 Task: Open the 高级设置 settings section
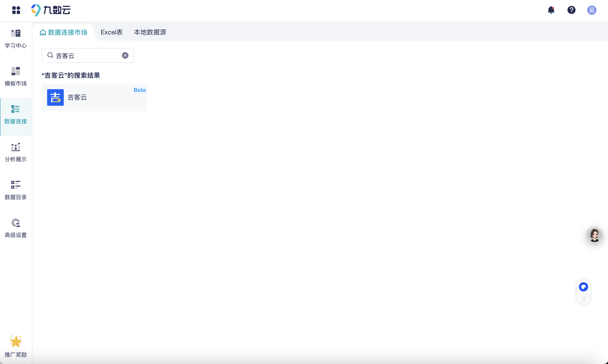point(15,228)
